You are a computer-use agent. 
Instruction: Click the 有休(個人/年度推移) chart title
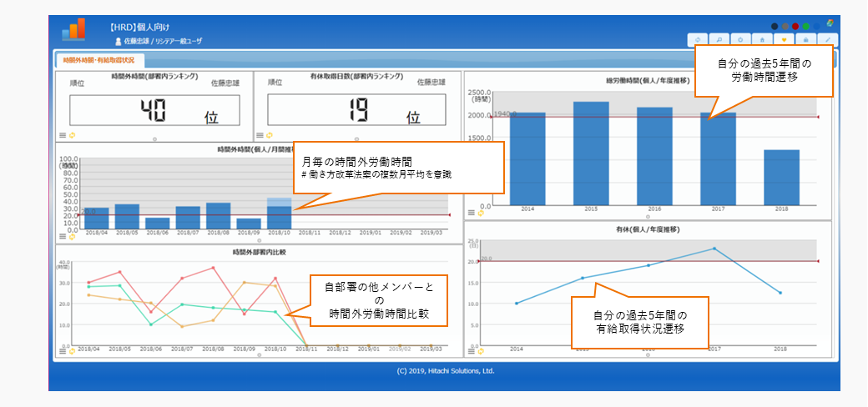click(648, 229)
